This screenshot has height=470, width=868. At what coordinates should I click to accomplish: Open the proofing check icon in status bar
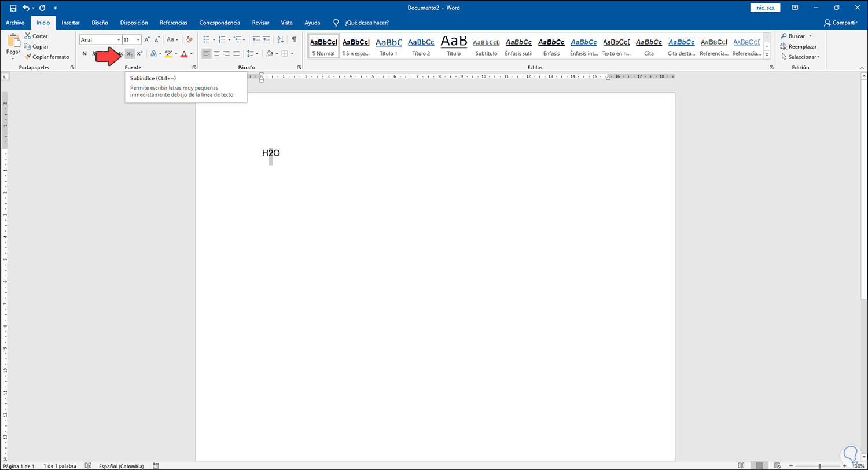click(88, 465)
